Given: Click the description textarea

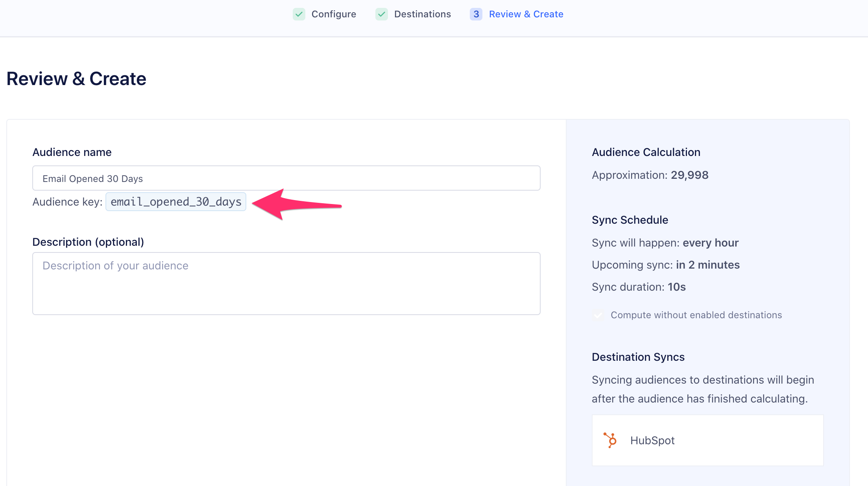Looking at the screenshot, I should (286, 284).
